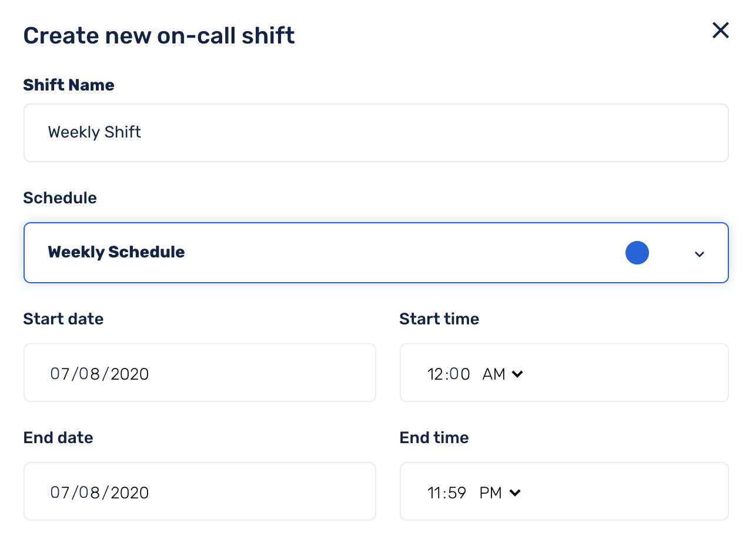
Task: Open the End time PM dropdown
Action: 500,493
